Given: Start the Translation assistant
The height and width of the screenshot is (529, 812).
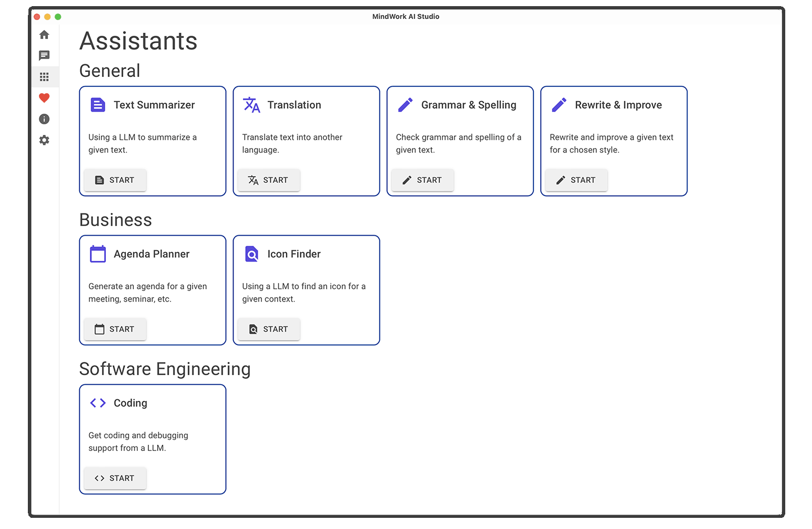Looking at the screenshot, I should (x=269, y=180).
